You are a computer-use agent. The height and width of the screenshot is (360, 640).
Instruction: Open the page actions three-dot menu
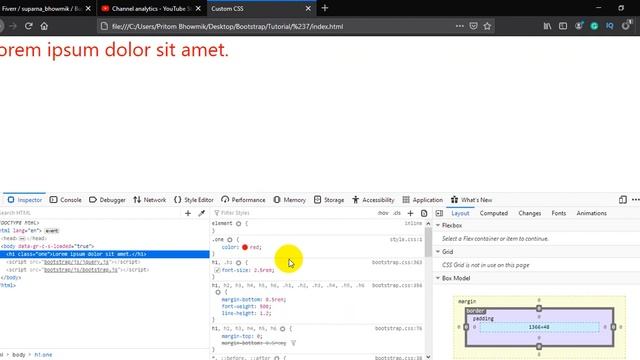tap(460, 26)
